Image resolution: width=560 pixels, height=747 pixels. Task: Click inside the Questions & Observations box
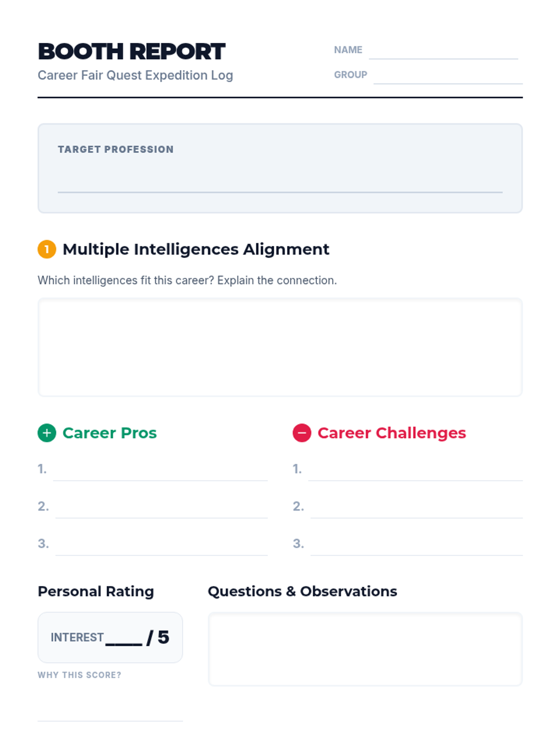click(x=365, y=649)
